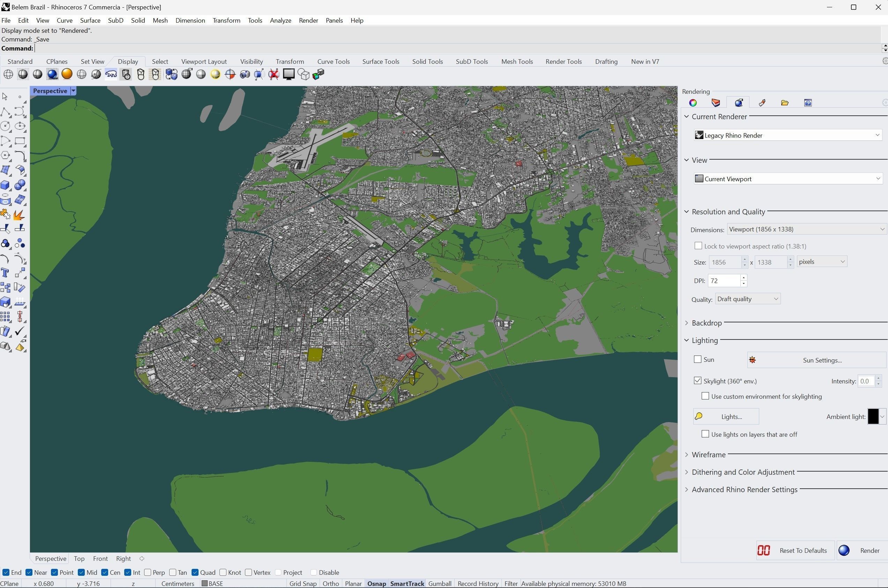Open the Materials tab (pie slice icon)
888x588 pixels.
(x=715, y=102)
